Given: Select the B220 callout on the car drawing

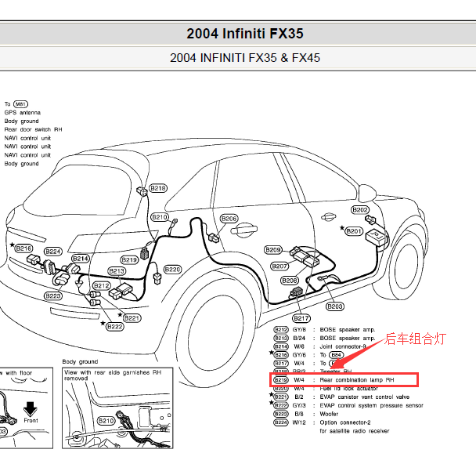Looking at the screenshot, I should coord(172,270).
